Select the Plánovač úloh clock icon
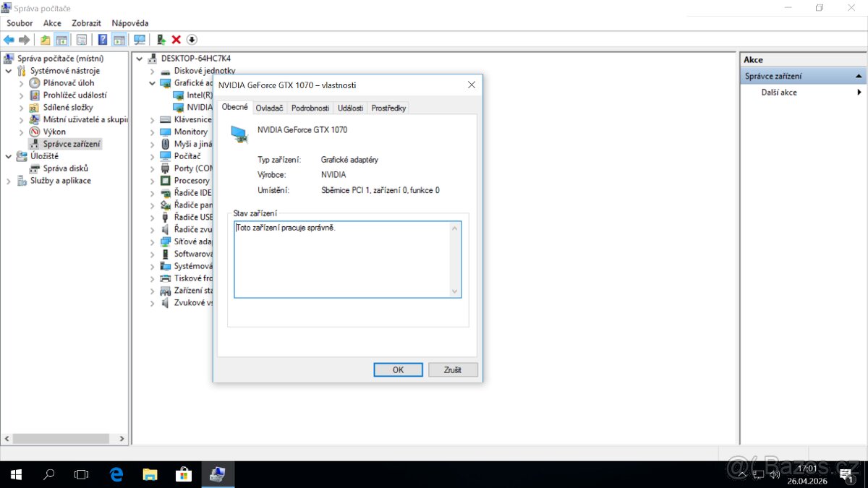Viewport: 868px width, 488px height. click(35, 83)
